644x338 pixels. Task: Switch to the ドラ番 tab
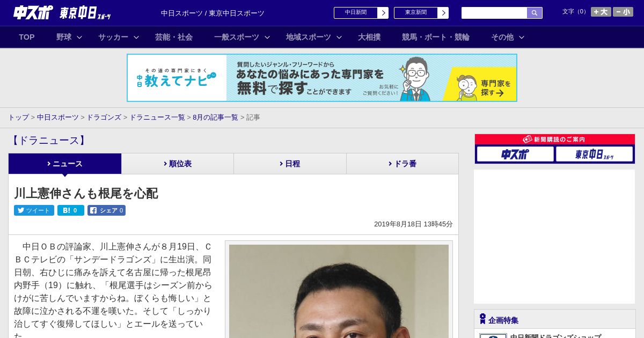(402, 164)
